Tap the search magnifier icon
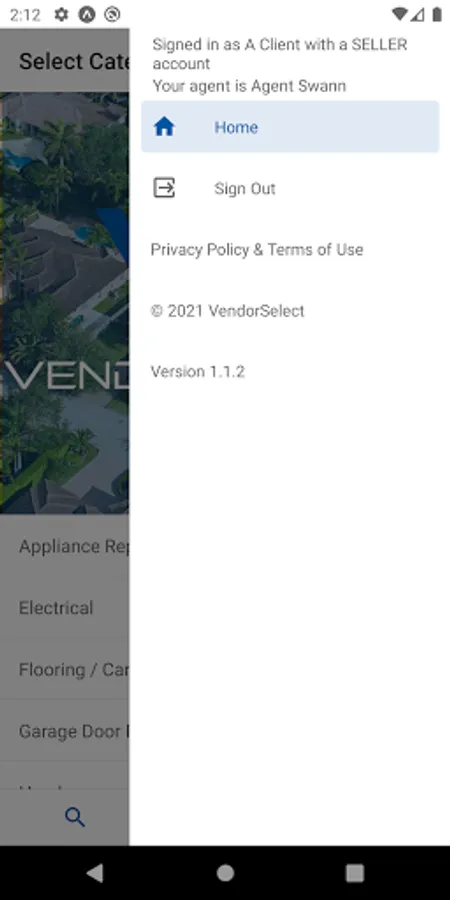Image resolution: width=450 pixels, height=900 pixels. [75, 817]
